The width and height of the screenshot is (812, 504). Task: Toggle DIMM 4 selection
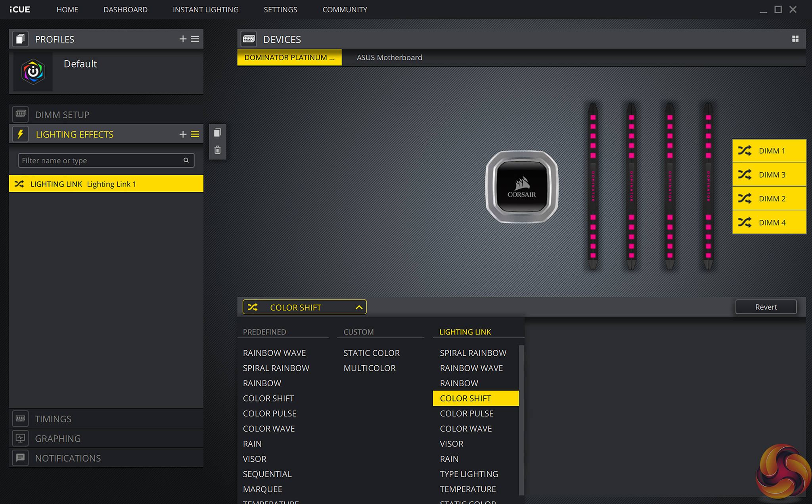769,223
